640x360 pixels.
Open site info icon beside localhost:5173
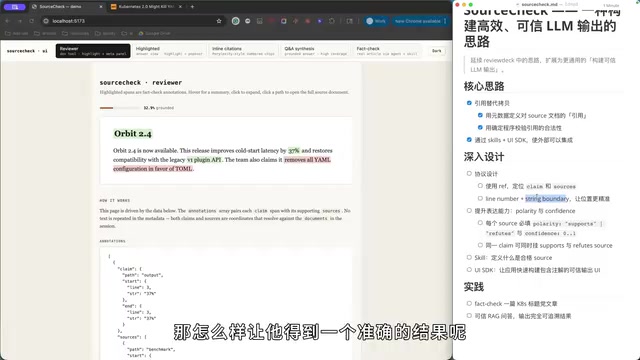coord(46,21)
